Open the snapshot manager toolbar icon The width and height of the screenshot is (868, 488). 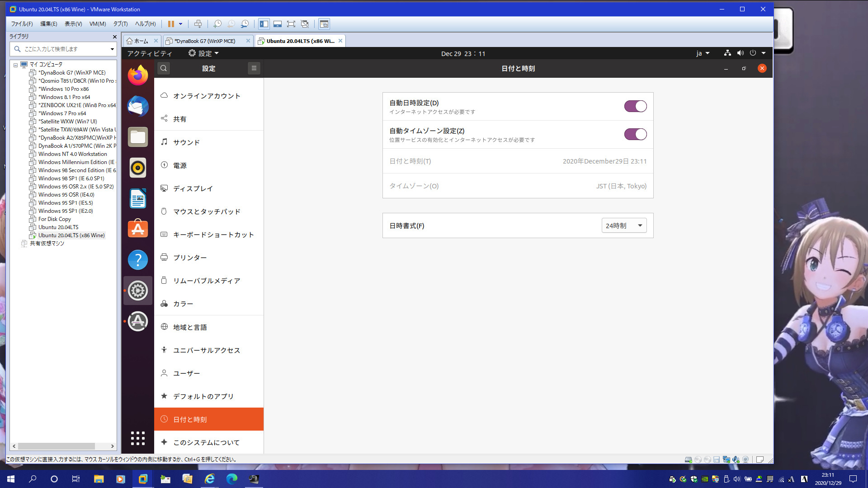click(245, 24)
